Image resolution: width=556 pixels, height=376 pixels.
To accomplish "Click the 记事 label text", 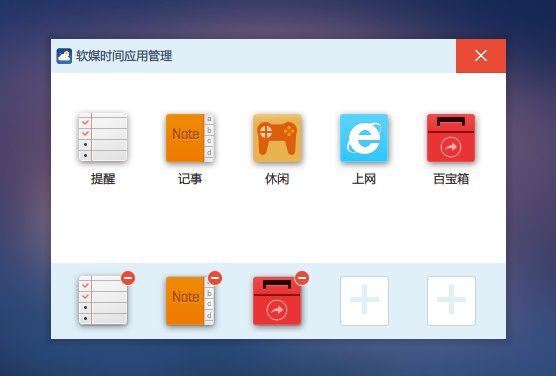I will [190, 179].
